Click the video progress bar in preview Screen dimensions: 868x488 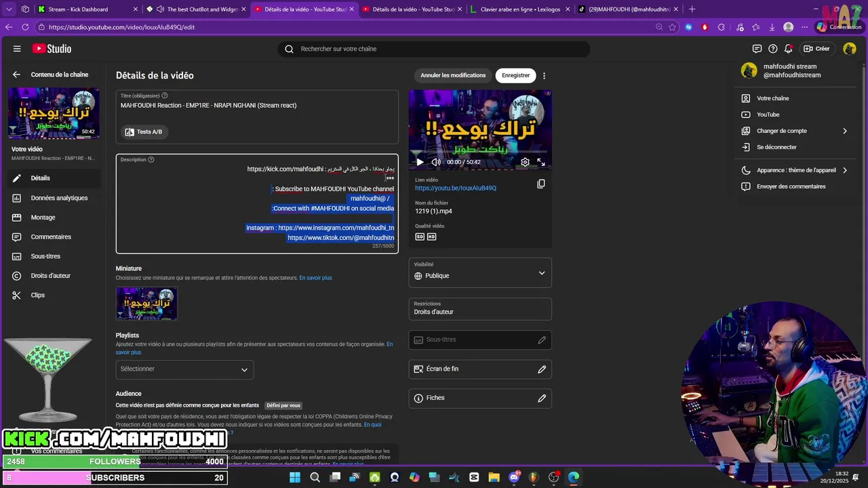pyautogui.click(x=480, y=152)
